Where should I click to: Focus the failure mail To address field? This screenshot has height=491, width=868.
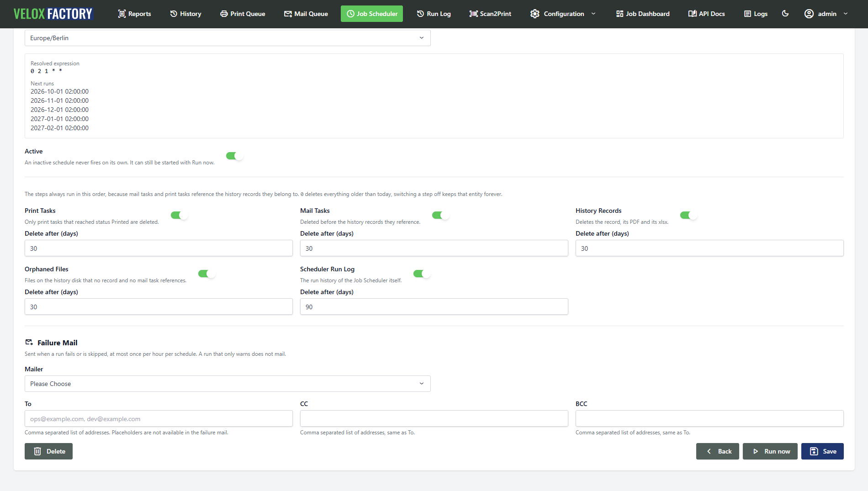(x=159, y=418)
